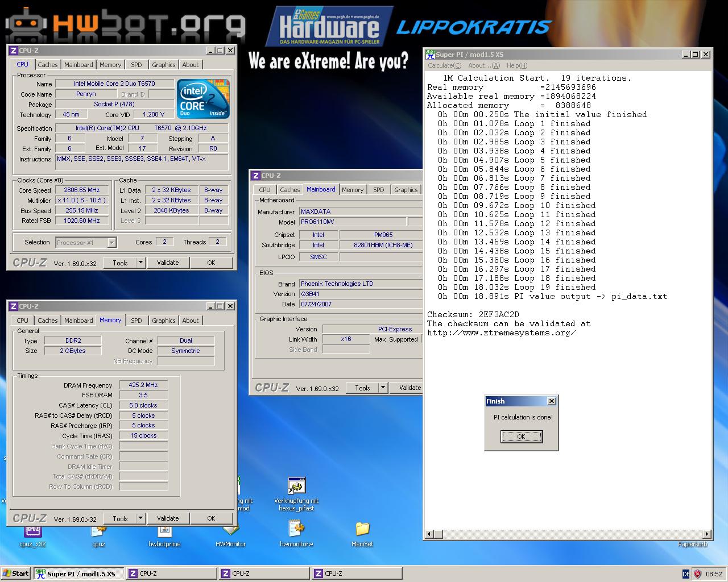Select Memory tab in processor CPU-Z window

tap(110, 65)
